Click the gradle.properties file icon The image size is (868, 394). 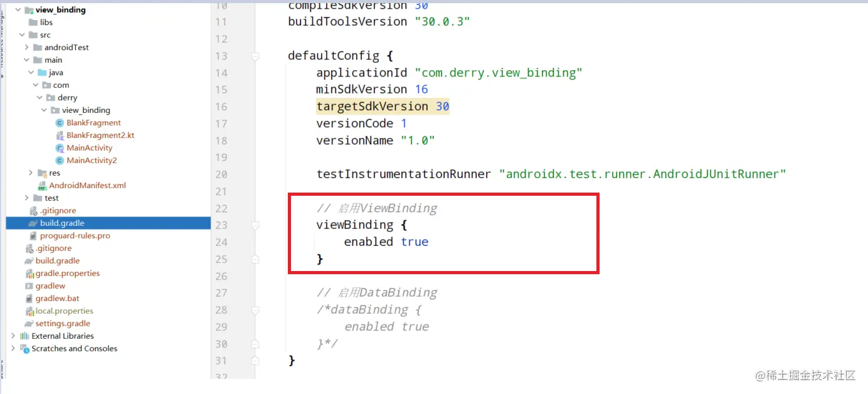click(x=29, y=274)
